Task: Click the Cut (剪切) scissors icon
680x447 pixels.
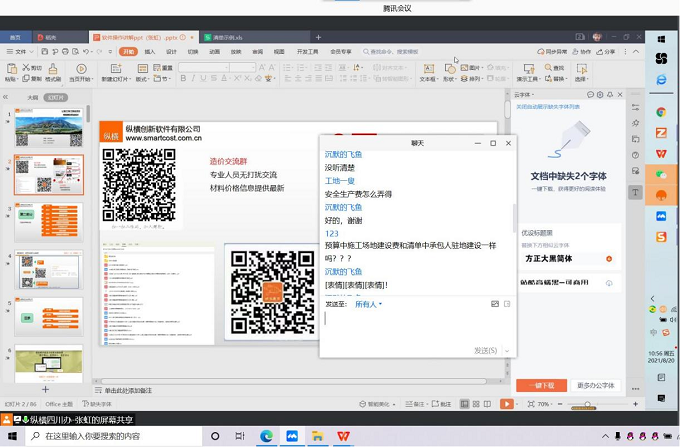Action: pyautogui.click(x=26, y=67)
